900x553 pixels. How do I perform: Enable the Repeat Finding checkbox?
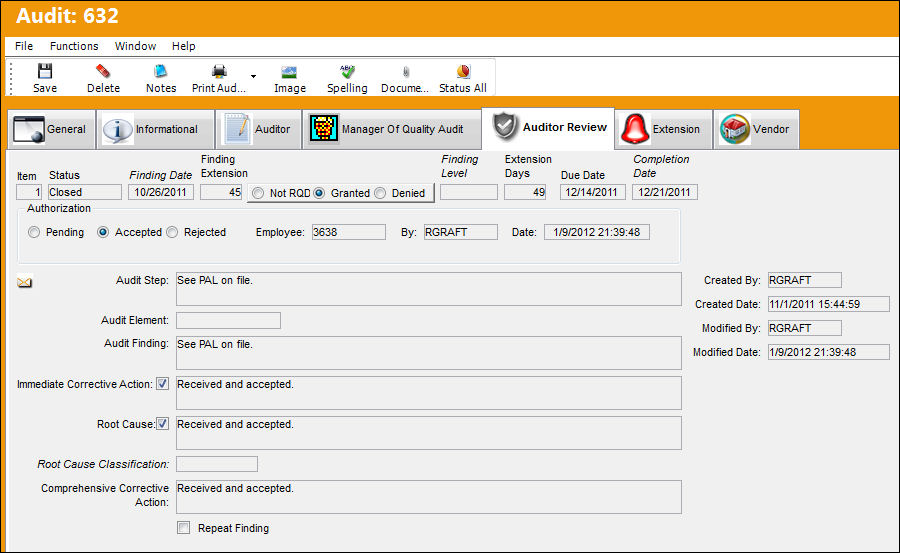point(184,528)
